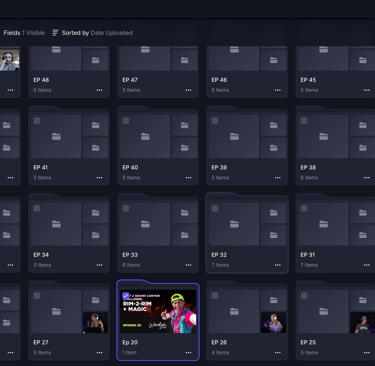Click the EP 32 large folder icon
Screen dimensions: 375x366
coord(234,224)
